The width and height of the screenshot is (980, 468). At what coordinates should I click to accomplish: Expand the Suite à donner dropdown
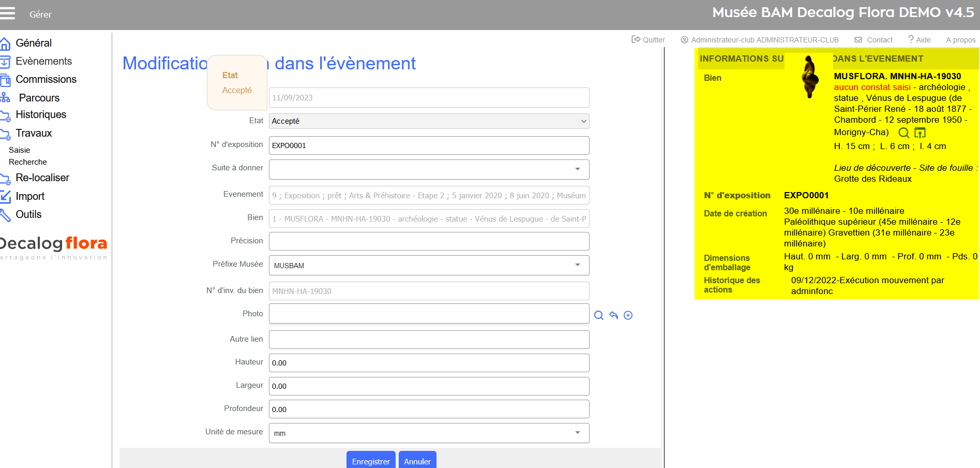click(x=429, y=169)
